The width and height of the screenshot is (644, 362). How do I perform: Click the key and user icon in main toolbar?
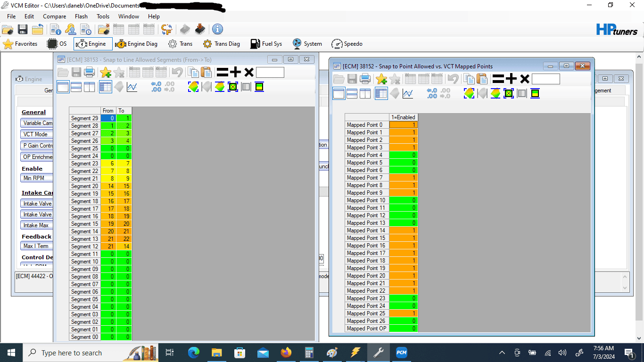(x=70, y=29)
